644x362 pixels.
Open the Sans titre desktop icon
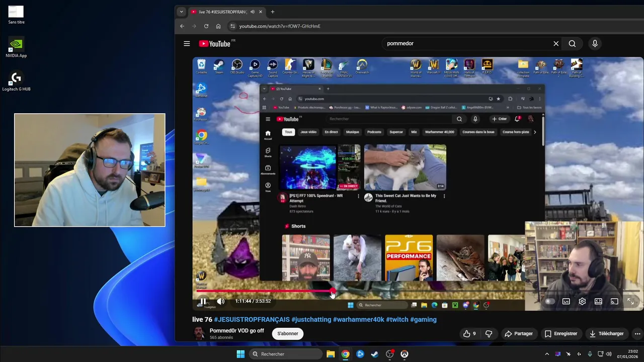click(16, 15)
